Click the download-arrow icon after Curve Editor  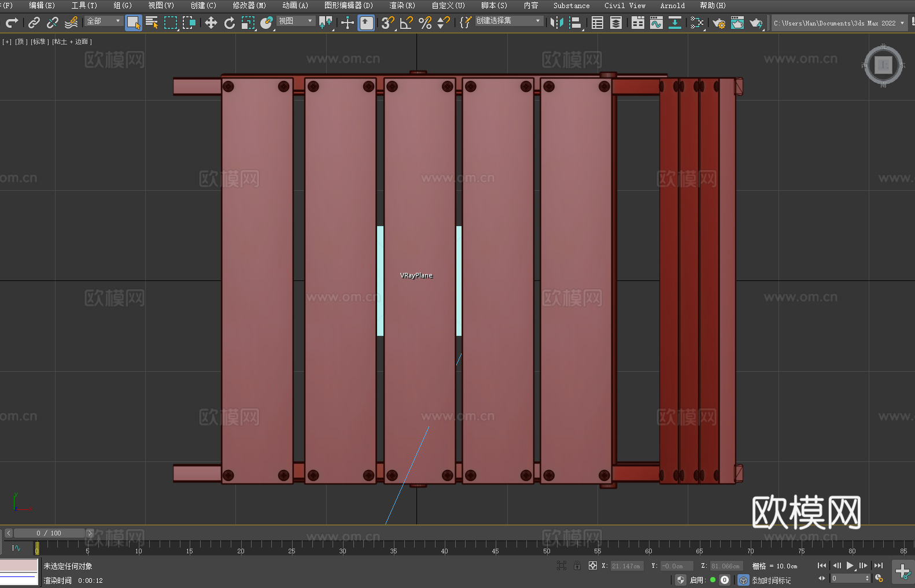(x=675, y=23)
